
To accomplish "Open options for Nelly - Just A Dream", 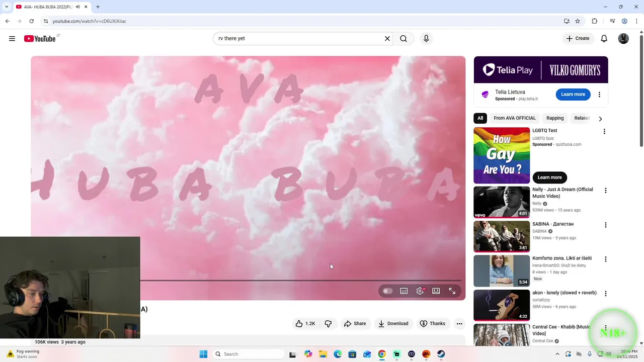I will 606,191.
